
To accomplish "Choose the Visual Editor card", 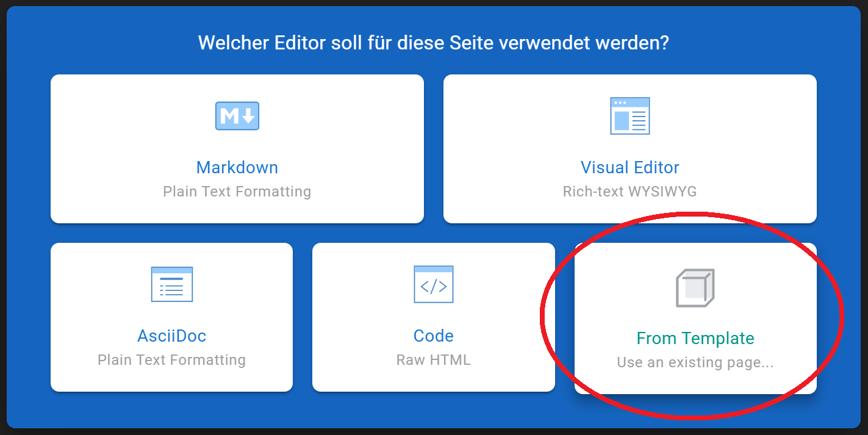I will pos(629,148).
